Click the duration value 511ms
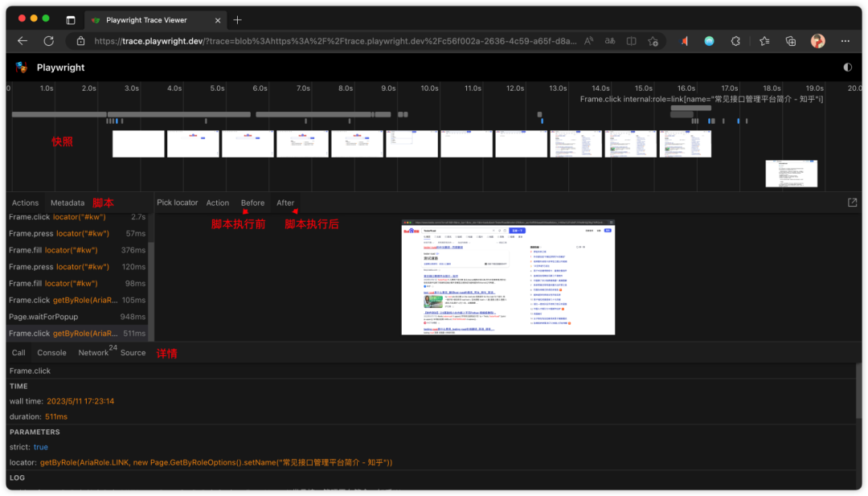The image size is (868, 496). pos(56,417)
